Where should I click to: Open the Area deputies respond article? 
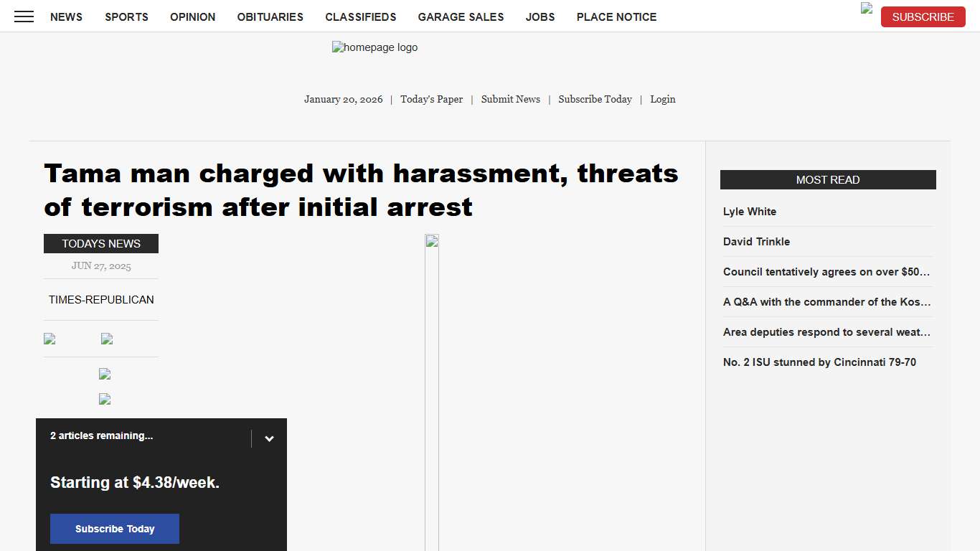tap(826, 332)
